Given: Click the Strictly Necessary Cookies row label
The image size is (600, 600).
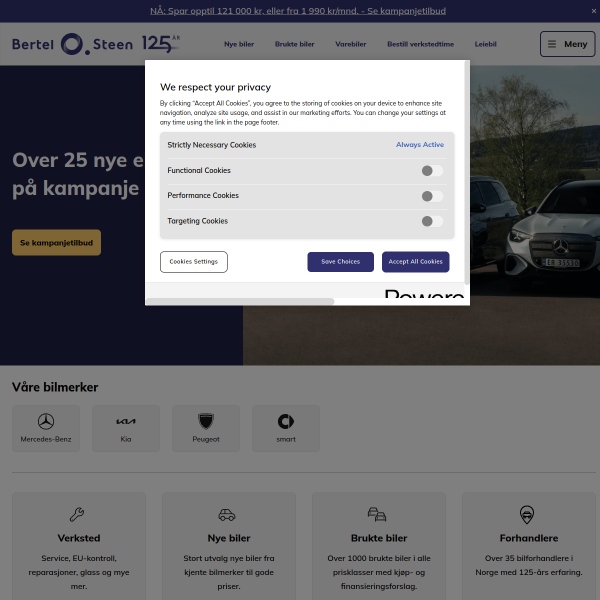Looking at the screenshot, I should click(212, 145).
